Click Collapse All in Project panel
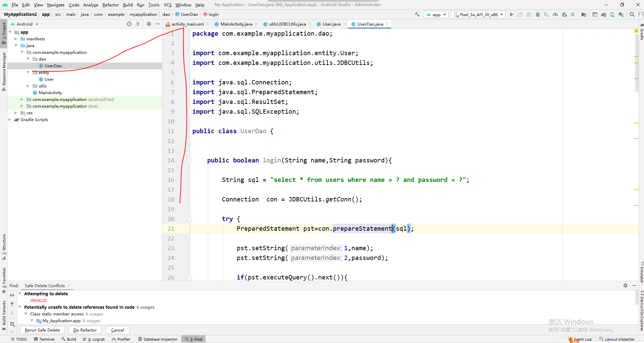The width and height of the screenshot is (644, 343). tap(138, 24)
